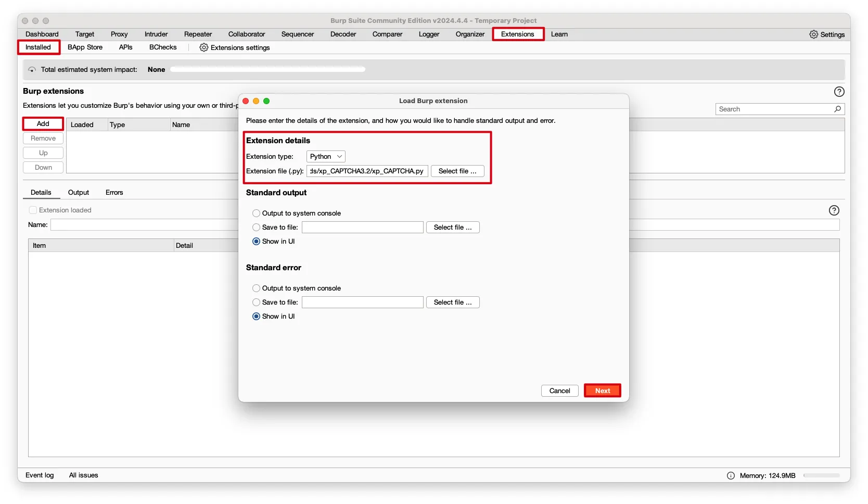The image size is (868, 504).
Task: Select the Installed sub-tab
Action: click(x=39, y=47)
